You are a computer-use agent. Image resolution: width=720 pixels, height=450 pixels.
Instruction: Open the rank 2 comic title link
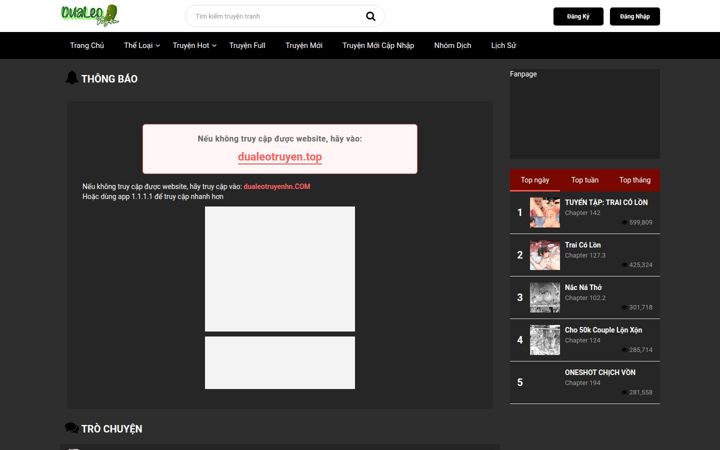[583, 245]
